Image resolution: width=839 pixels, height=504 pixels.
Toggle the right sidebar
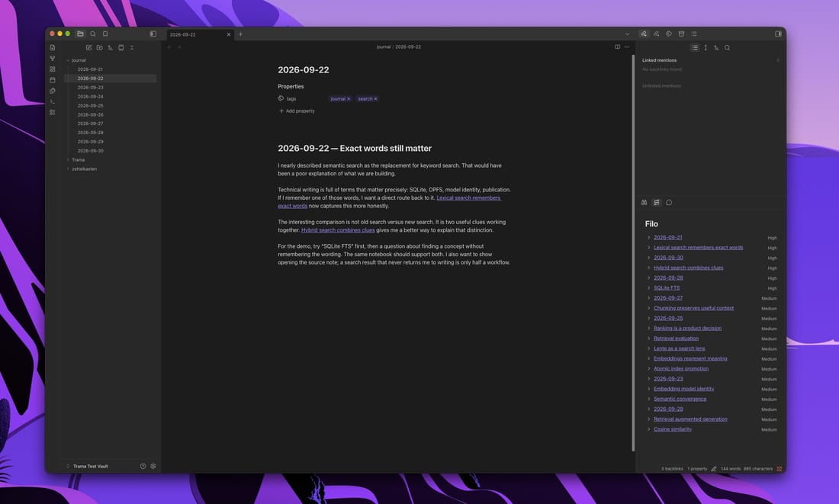coord(778,34)
